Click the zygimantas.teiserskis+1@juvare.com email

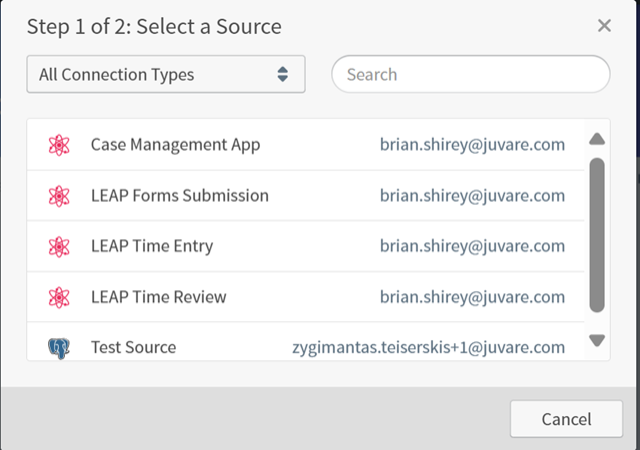point(429,348)
